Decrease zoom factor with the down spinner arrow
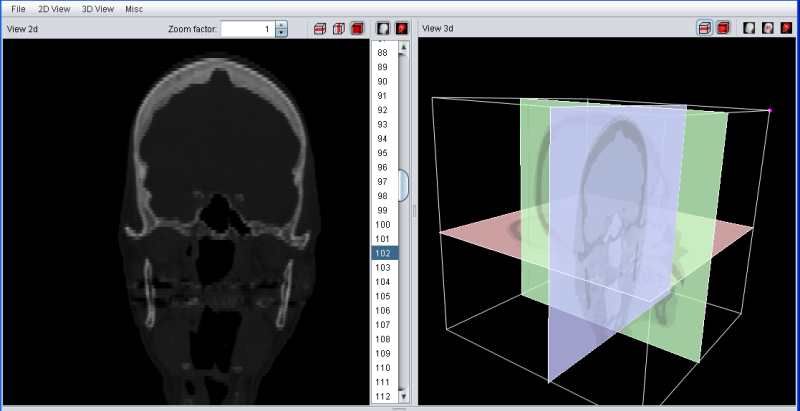This screenshot has width=800, height=411. click(281, 33)
